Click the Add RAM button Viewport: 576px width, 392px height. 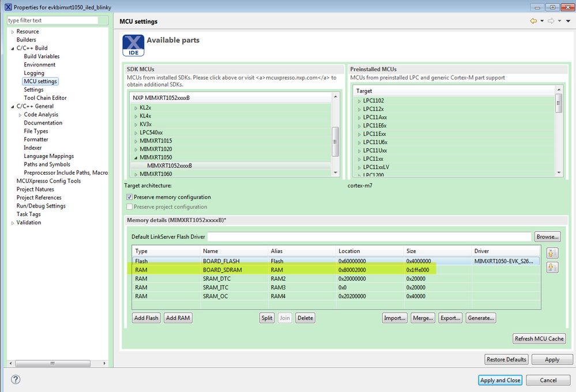pyautogui.click(x=178, y=318)
